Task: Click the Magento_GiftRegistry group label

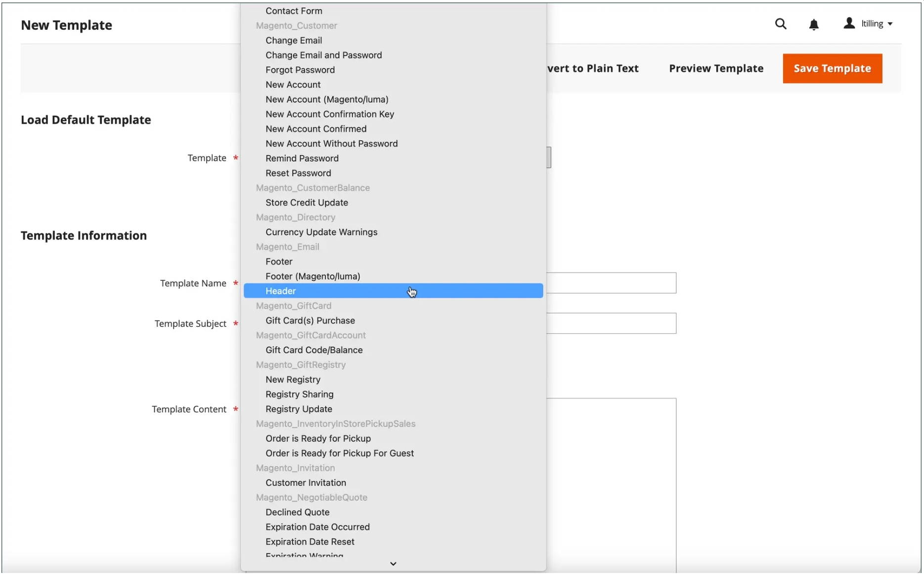Action: pyautogui.click(x=301, y=365)
